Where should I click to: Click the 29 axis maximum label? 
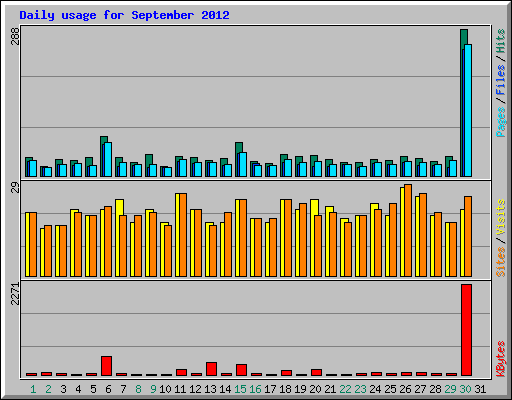[x=16, y=188]
